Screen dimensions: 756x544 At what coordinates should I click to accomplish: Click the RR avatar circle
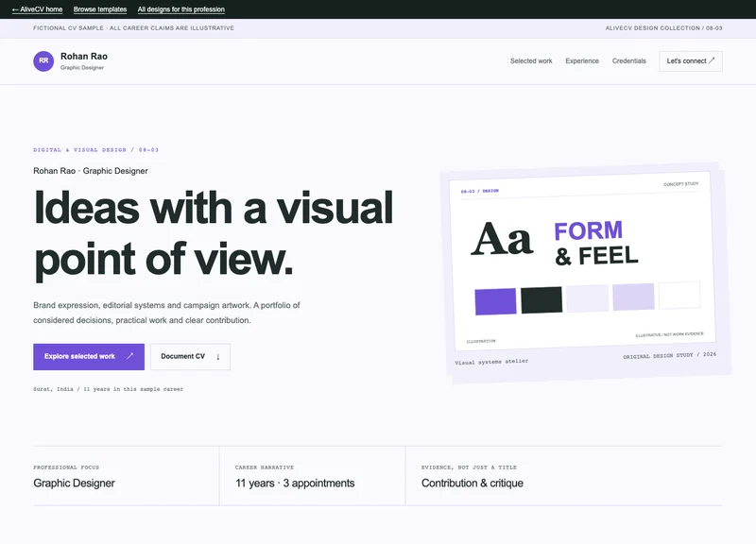(43, 61)
